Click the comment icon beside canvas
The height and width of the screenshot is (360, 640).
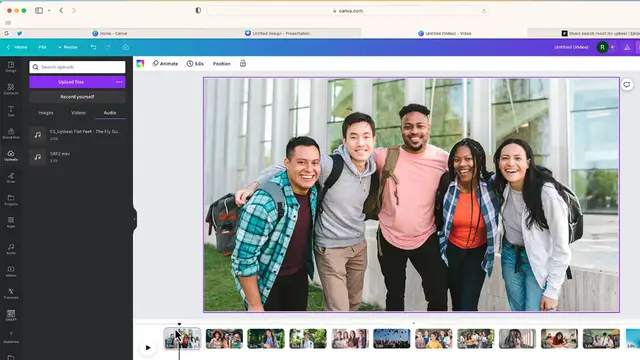627,84
